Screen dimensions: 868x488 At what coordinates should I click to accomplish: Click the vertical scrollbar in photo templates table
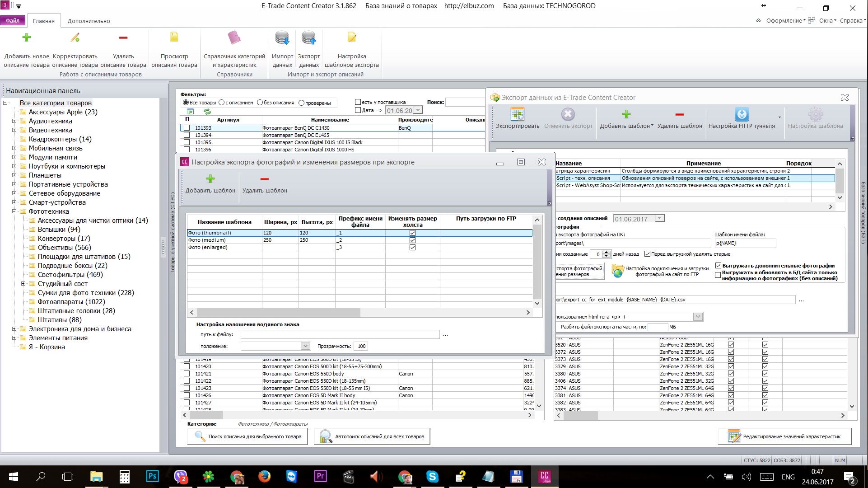(537, 262)
